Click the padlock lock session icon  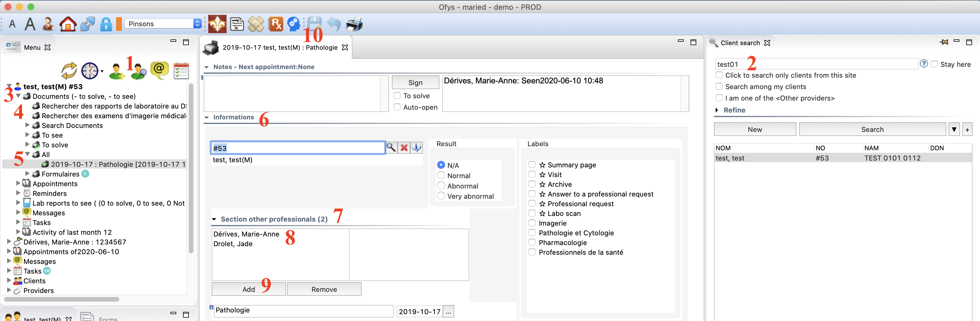coord(106,24)
